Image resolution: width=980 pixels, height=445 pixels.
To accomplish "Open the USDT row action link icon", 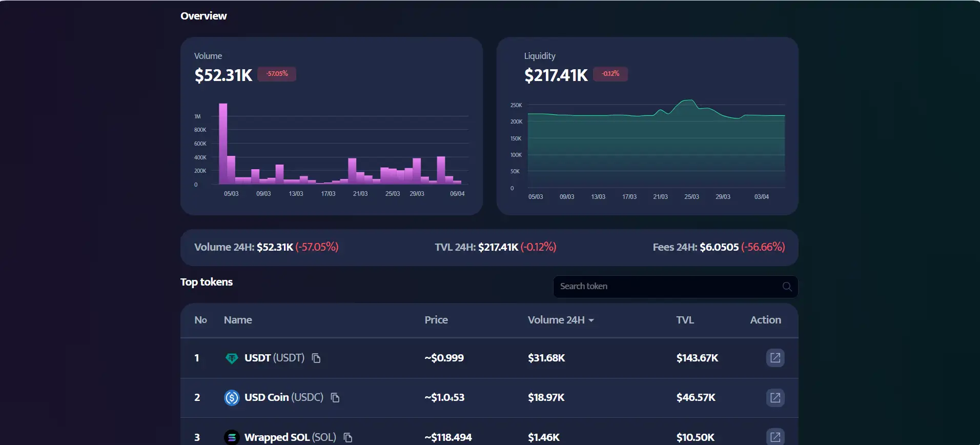I will click(x=775, y=358).
